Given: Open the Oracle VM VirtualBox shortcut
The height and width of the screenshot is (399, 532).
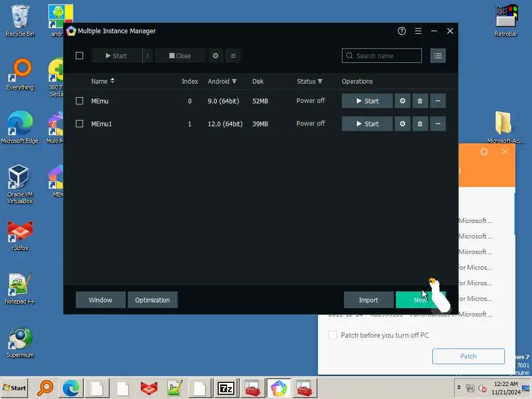Looking at the screenshot, I should (x=20, y=184).
